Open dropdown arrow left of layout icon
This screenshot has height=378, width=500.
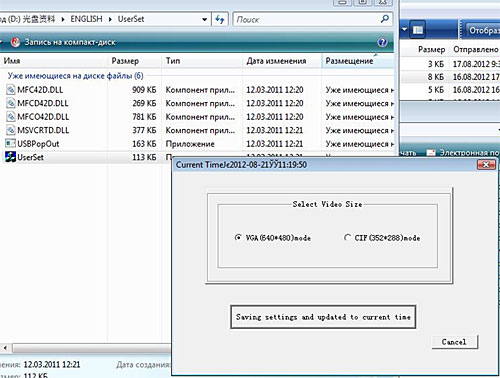coord(404,30)
